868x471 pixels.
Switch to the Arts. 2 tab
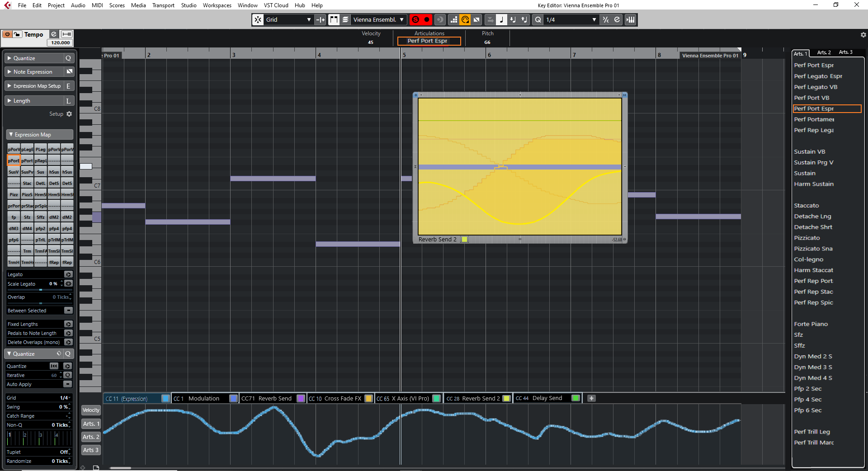tap(824, 52)
